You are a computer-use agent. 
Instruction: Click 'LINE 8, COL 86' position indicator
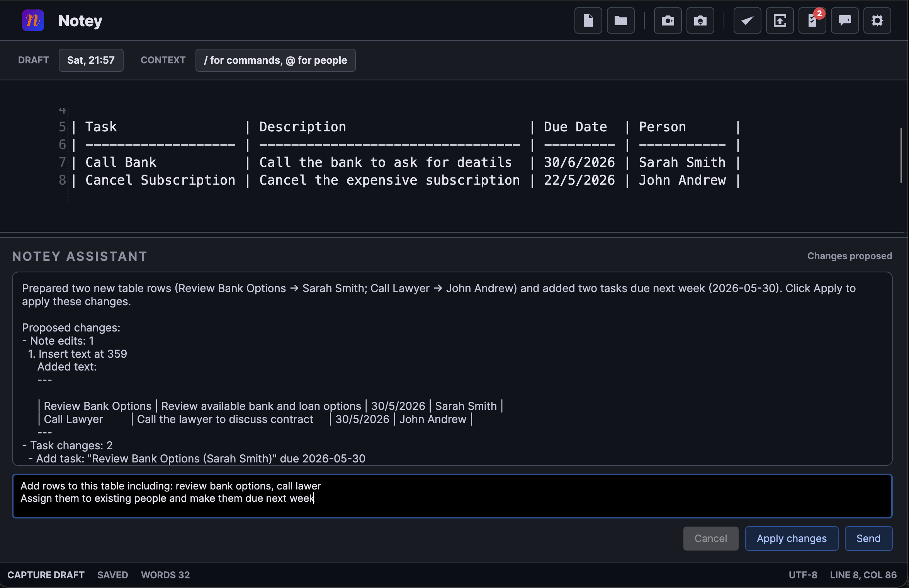click(x=863, y=575)
